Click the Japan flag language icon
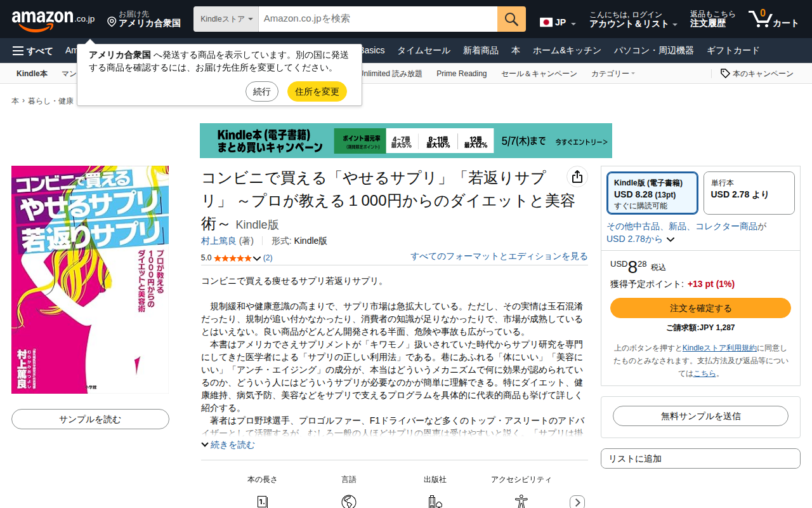The height and width of the screenshot is (508, 812). click(546, 22)
